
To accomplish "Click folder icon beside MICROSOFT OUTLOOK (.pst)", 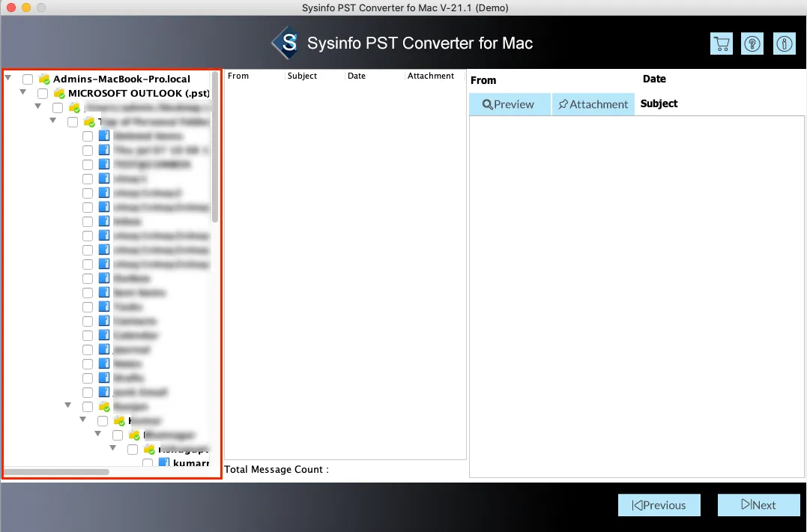I will pos(59,94).
